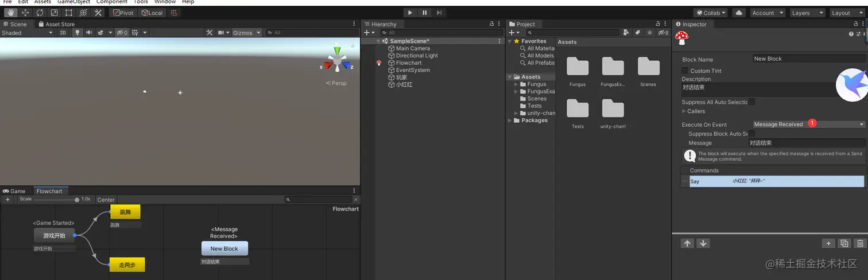Open the Component menu
This screenshot has width=868, height=280.
point(111,2)
